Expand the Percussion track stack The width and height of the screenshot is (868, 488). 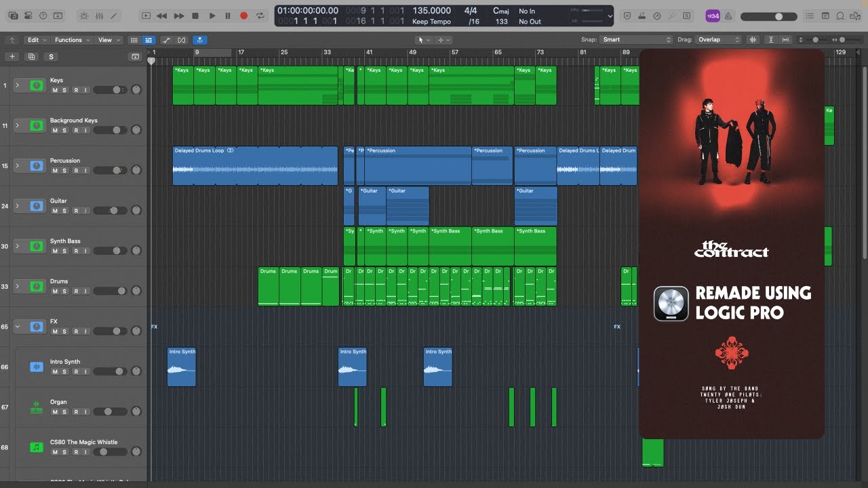[x=18, y=166]
